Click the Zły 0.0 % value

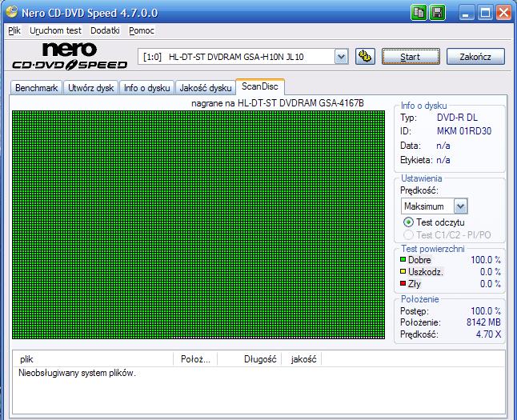pyautogui.click(x=491, y=284)
